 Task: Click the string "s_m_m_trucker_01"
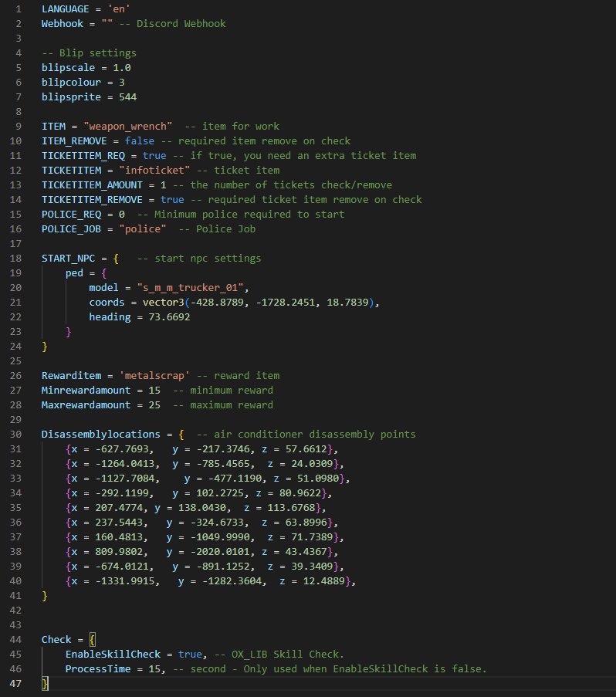point(190,288)
